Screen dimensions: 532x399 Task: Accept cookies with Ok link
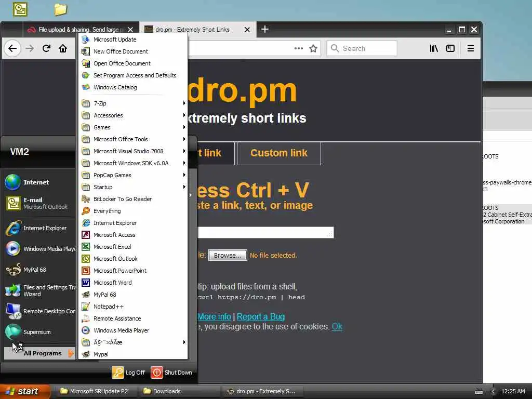click(x=337, y=326)
